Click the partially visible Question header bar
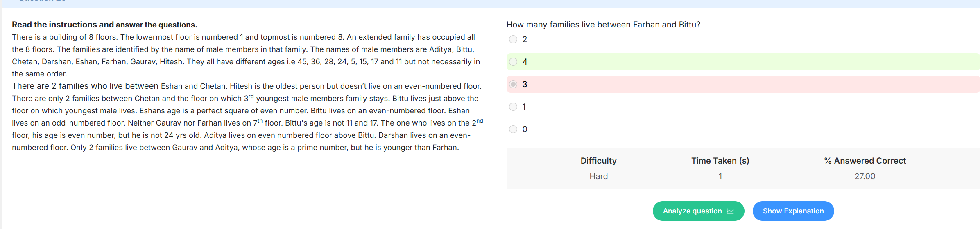 pos(490,3)
